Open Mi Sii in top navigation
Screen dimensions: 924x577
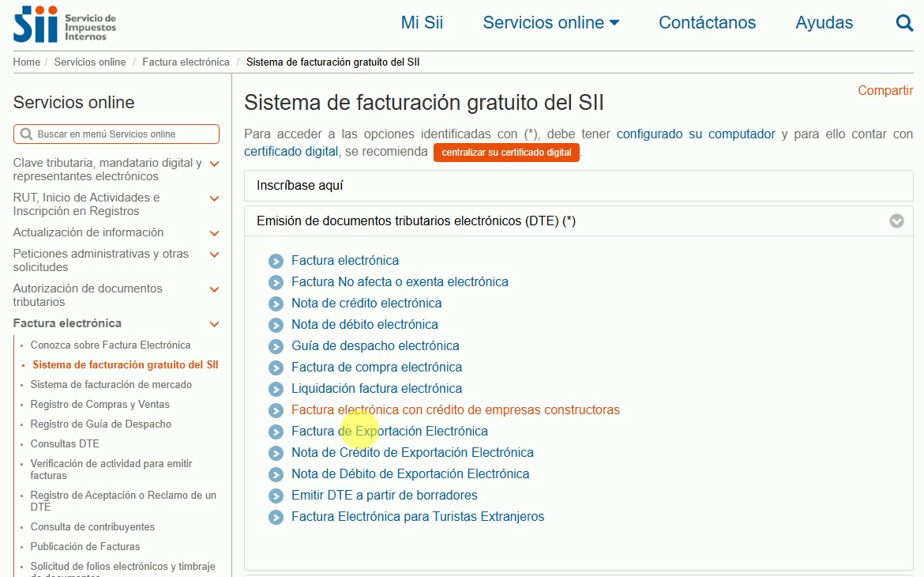[422, 22]
